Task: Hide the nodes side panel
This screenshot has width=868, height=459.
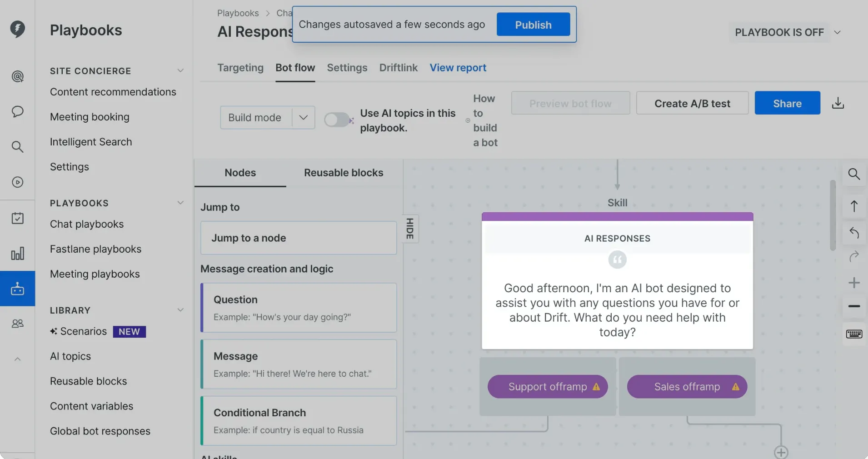Action: pyautogui.click(x=410, y=229)
